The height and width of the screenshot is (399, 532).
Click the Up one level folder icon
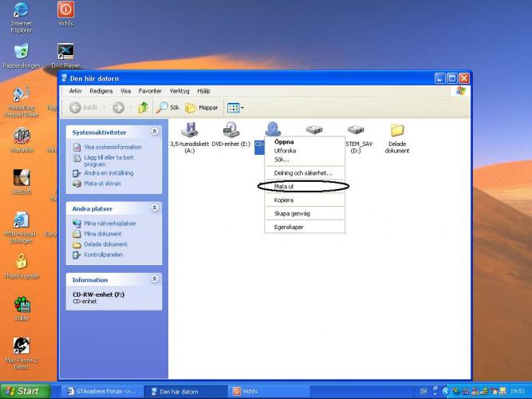[143, 108]
